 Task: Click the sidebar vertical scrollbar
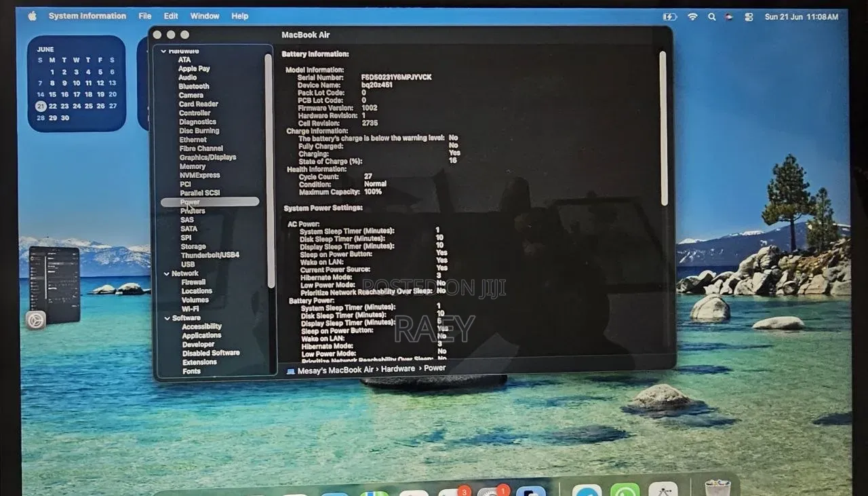[x=269, y=170]
